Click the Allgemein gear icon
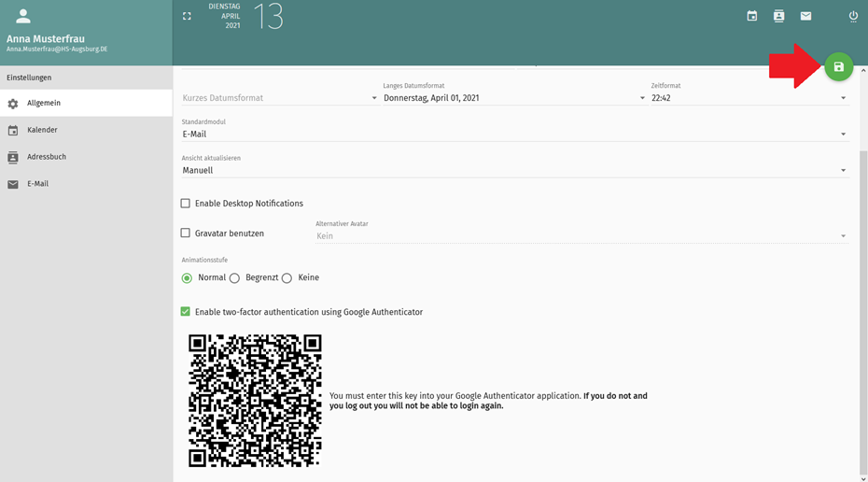The width and height of the screenshot is (868, 482). pyautogui.click(x=13, y=104)
